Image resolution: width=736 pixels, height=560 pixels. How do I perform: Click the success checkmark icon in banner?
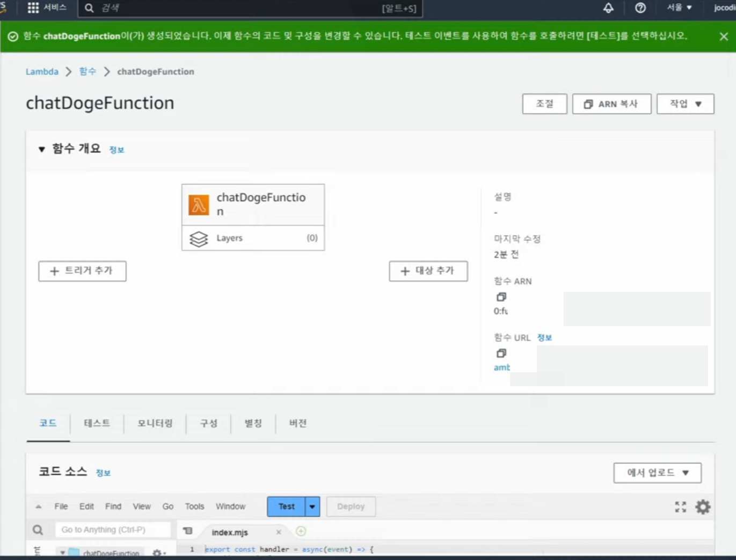tap(13, 36)
